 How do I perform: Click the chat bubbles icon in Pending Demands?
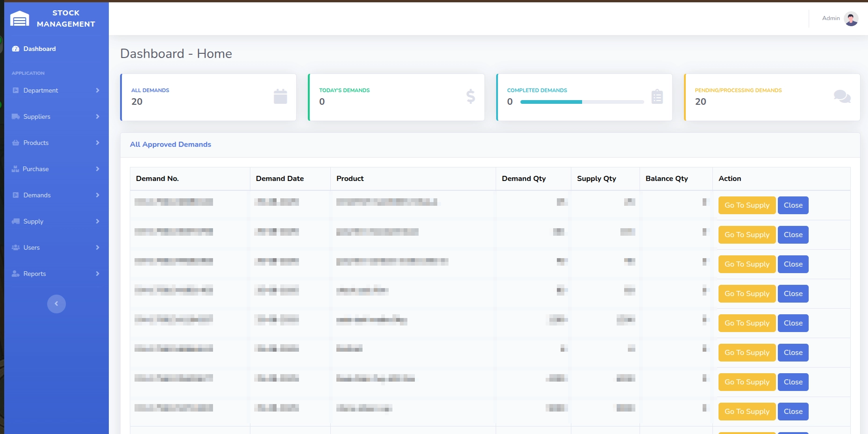click(842, 97)
